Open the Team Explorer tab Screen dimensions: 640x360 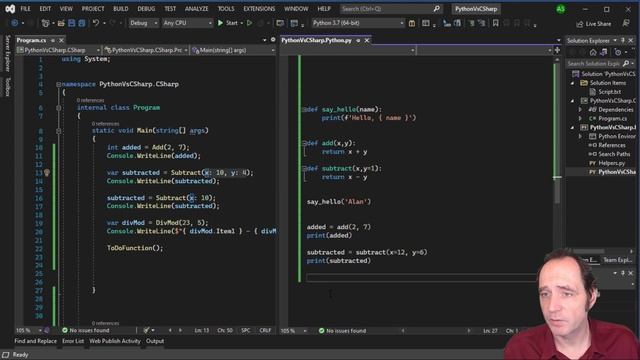[x=617, y=260]
